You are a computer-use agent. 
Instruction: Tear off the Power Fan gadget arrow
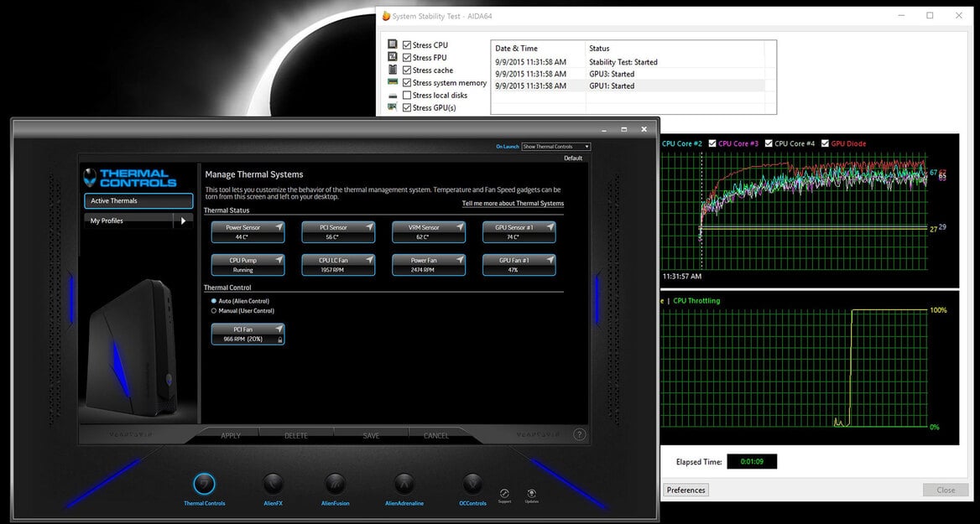pos(460,260)
